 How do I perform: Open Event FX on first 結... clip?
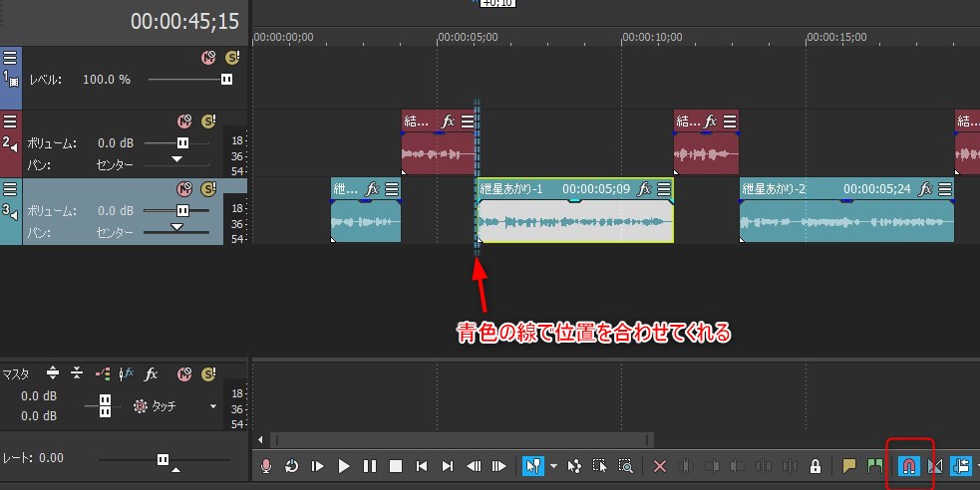(x=448, y=122)
